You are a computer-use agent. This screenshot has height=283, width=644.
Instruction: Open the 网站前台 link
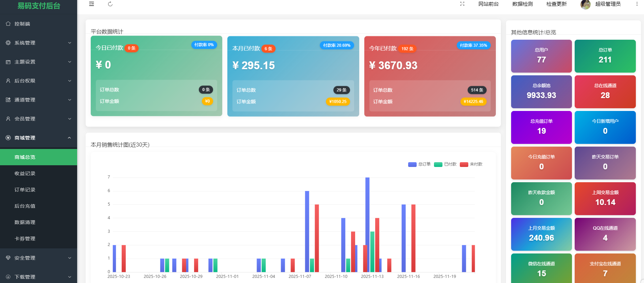point(488,4)
